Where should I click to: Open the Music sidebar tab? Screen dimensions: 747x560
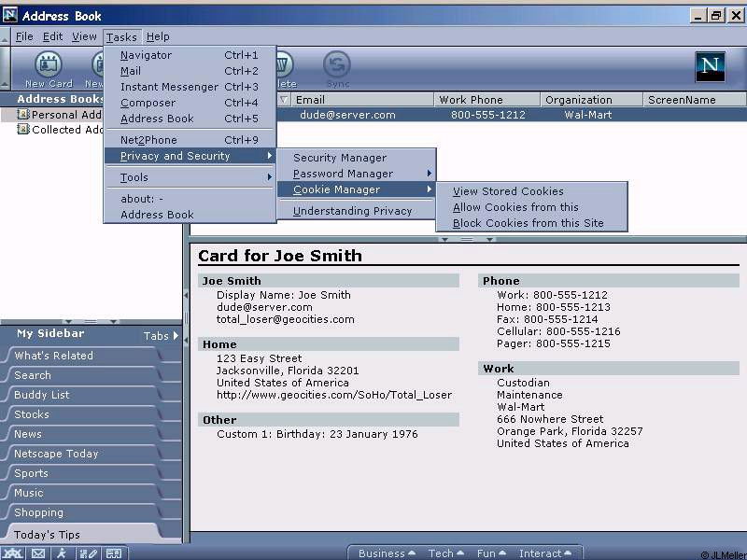point(83,493)
